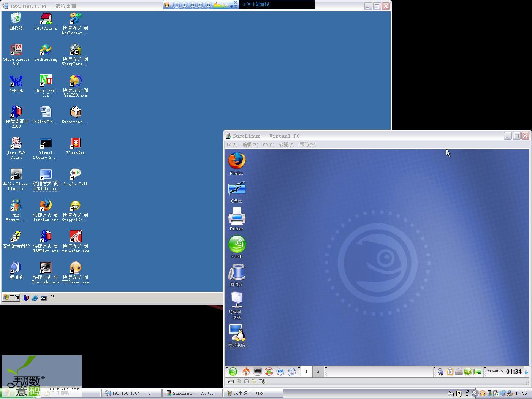Open NetMeeting on the remote desktop

[x=46, y=52]
